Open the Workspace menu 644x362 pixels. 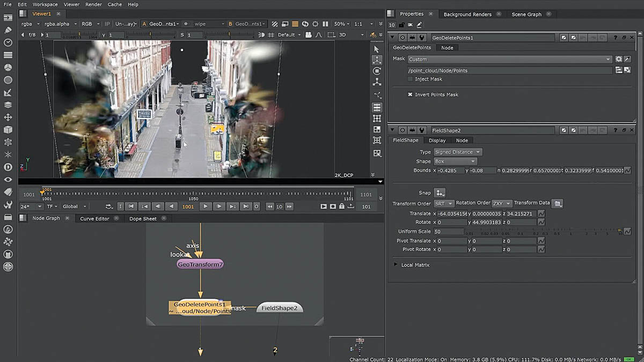coord(45,4)
